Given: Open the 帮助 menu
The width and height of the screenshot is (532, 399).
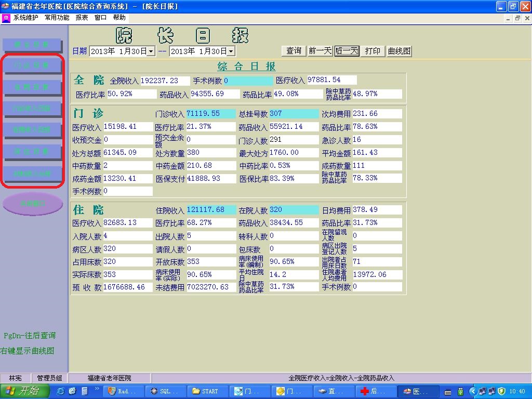Looking at the screenshot, I should (119, 18).
